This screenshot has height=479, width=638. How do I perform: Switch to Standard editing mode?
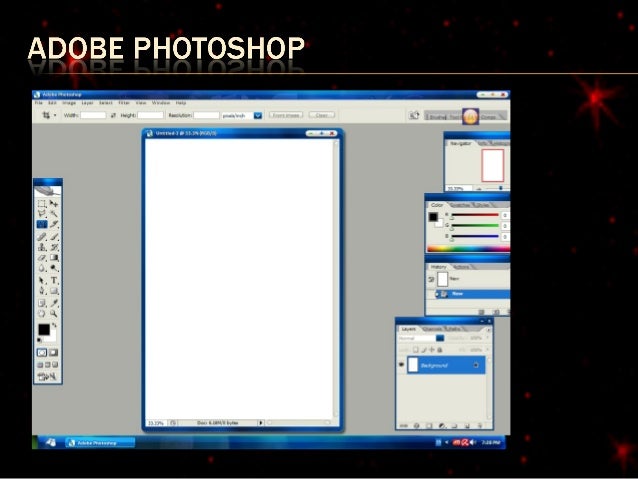coord(42,352)
